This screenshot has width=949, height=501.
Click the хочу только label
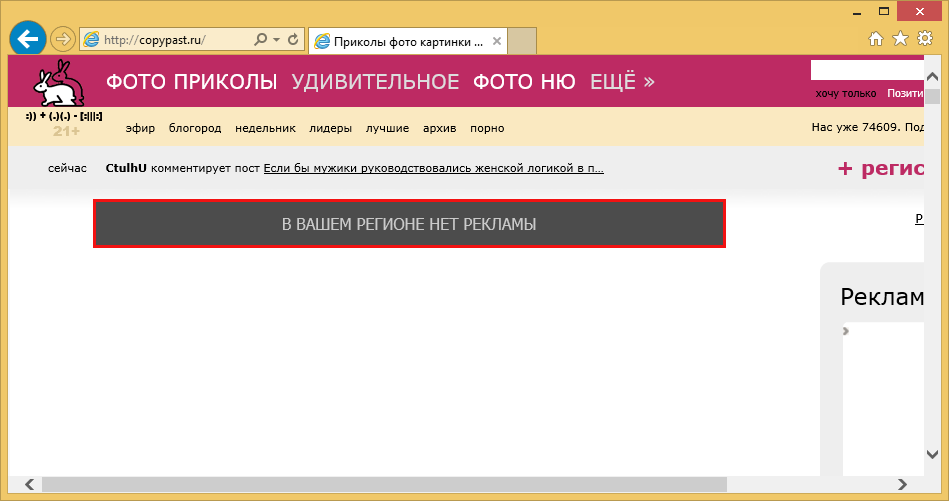tap(846, 93)
